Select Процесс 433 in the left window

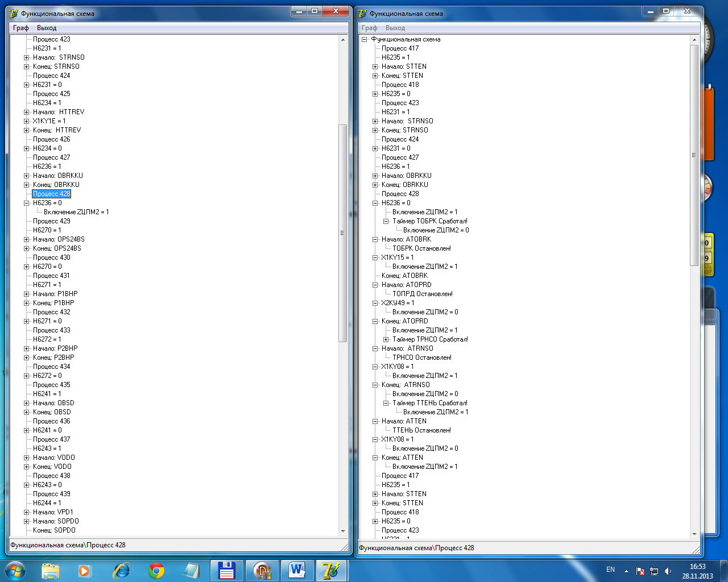52,330
